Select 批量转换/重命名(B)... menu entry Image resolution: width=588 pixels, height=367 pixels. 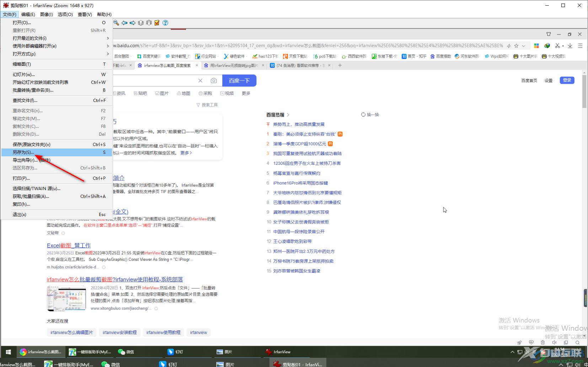click(x=57, y=90)
